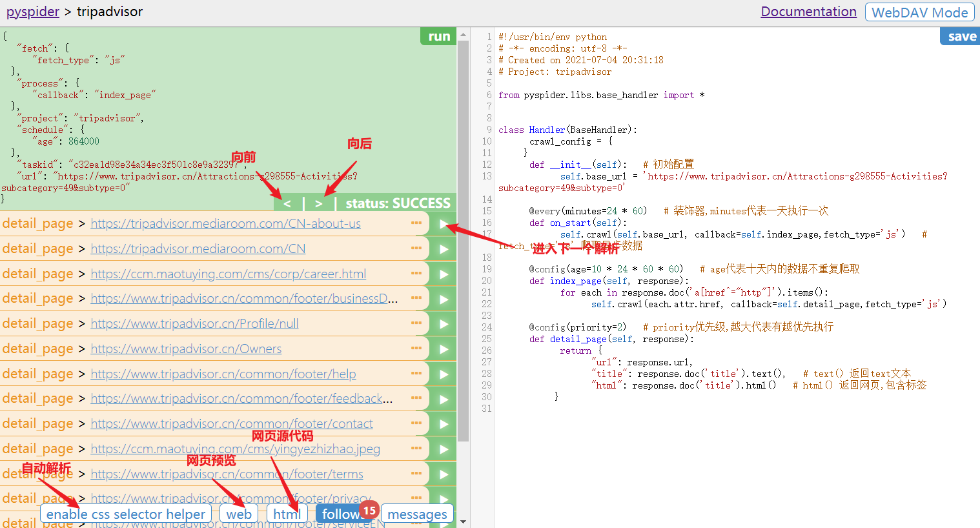Expand details for Profile/null row
This screenshot has height=528, width=980.
(x=416, y=323)
